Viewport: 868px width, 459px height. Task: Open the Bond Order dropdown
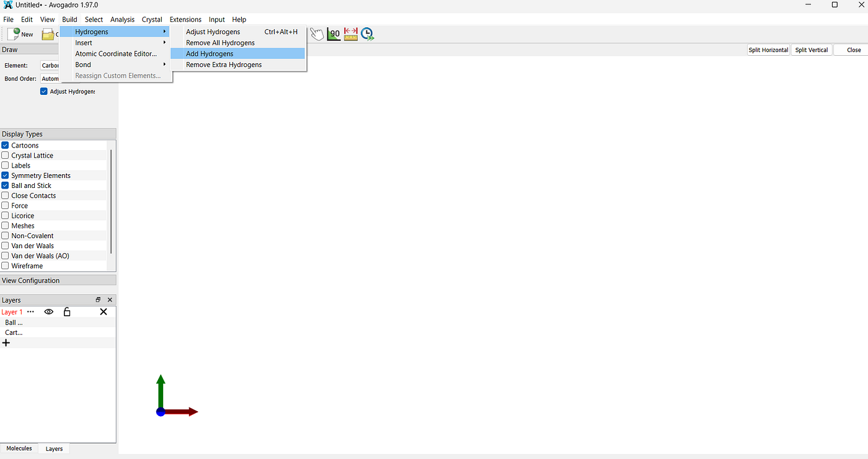(x=50, y=79)
